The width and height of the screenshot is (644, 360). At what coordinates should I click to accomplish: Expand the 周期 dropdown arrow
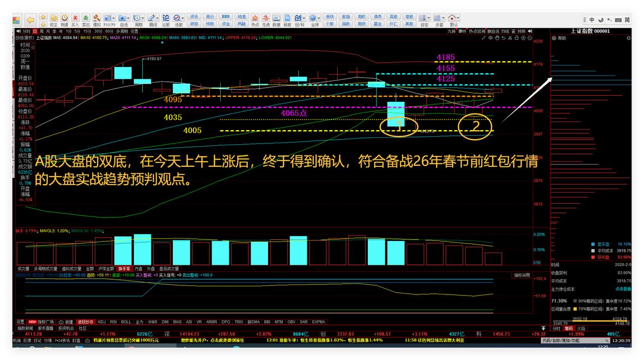143,18
